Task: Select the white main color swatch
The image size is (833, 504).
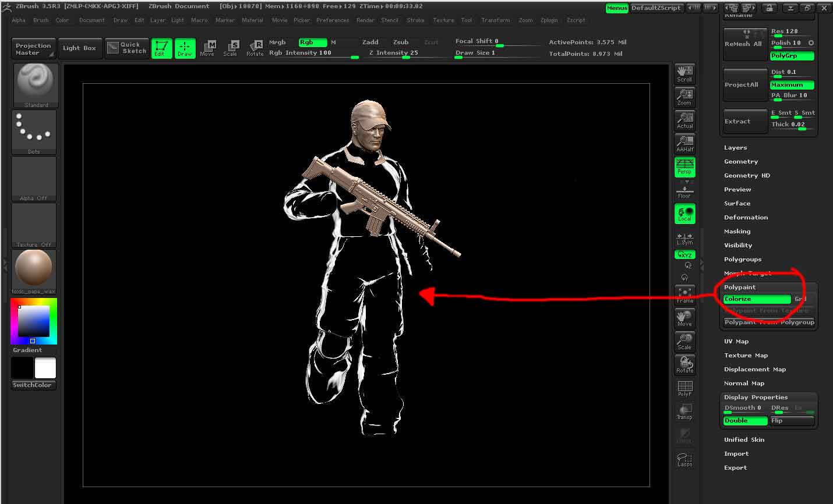Action: click(x=45, y=368)
